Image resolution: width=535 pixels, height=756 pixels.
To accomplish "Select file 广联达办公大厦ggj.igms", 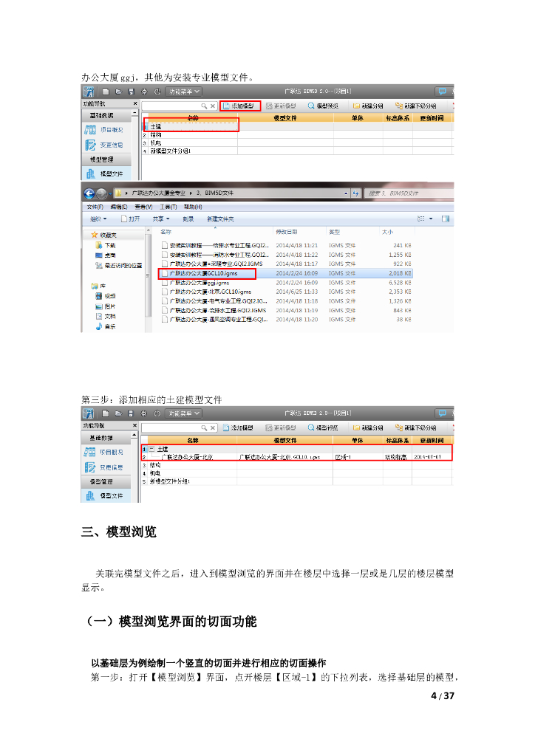I will click(x=285, y=283).
